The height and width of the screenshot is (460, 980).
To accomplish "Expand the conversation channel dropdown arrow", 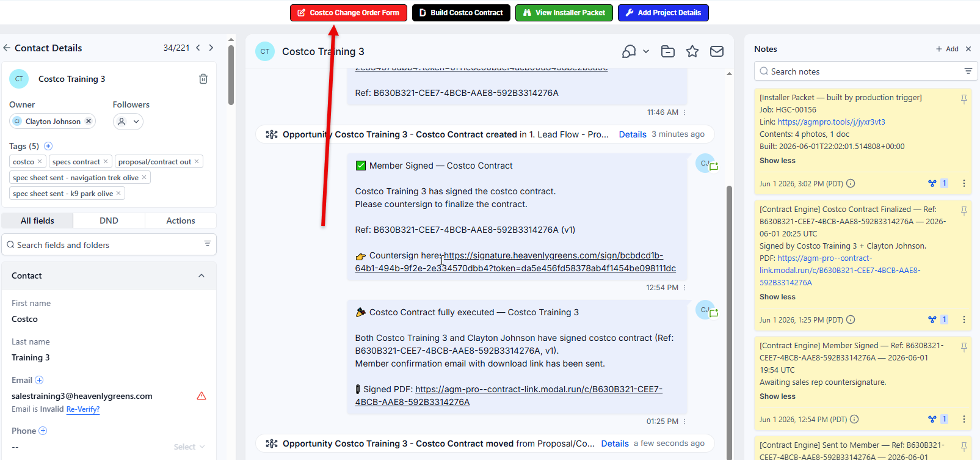I will click(646, 51).
